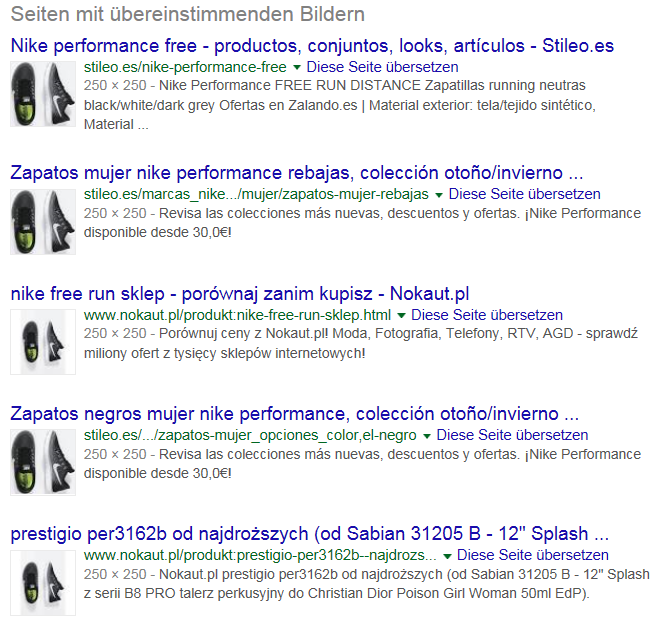Expand the dropdown arrow beside stileo.es/nike-performance-free
This screenshot has height=619, width=670.
297,67
